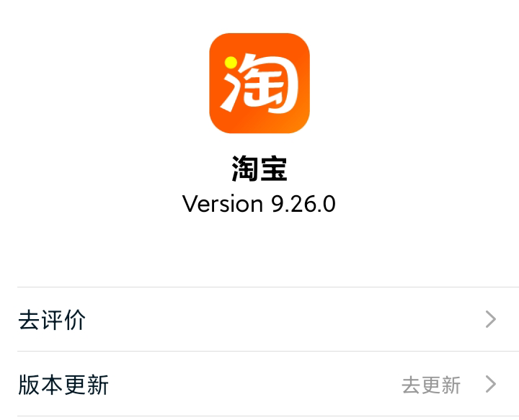Open the chevron arrow beside 去评价
The height and width of the screenshot is (420, 519).
tap(491, 319)
